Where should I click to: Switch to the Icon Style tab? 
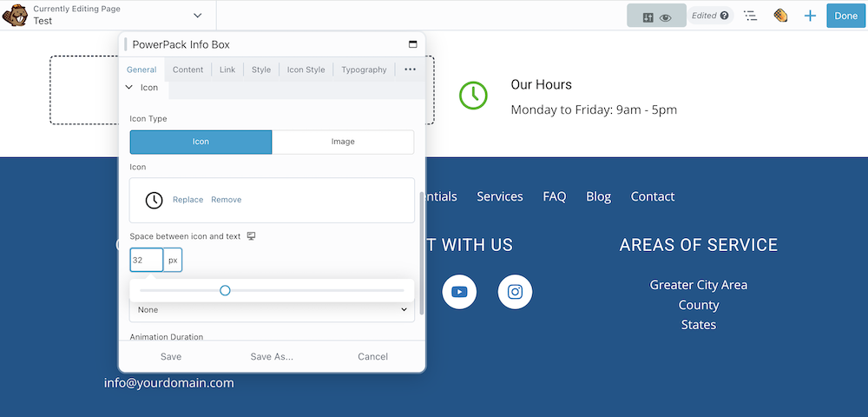[x=306, y=69]
